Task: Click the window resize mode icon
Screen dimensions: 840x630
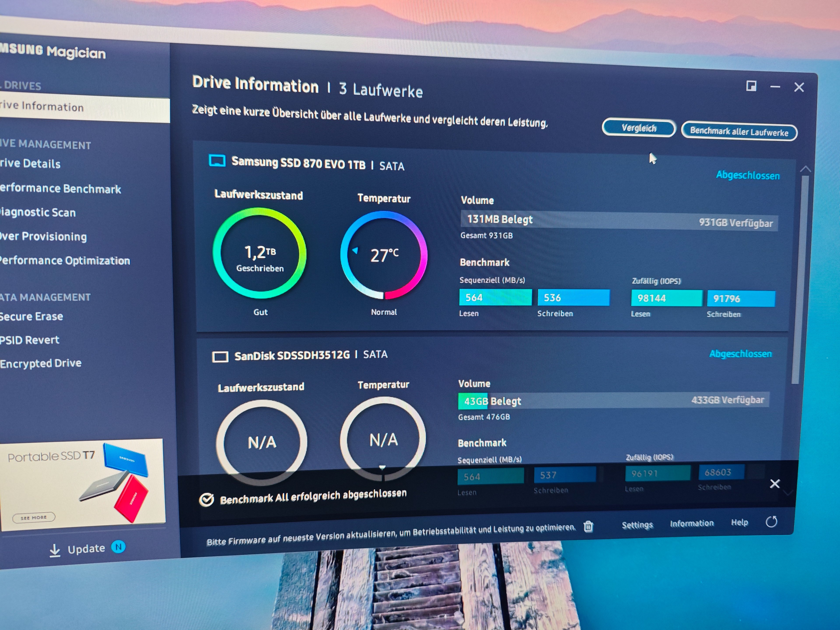Action: (751, 86)
